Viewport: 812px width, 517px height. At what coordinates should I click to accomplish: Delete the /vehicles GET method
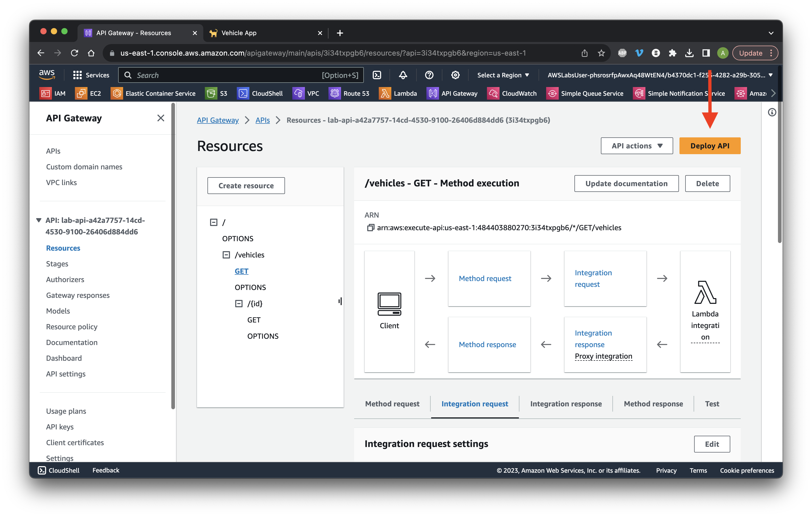(707, 183)
